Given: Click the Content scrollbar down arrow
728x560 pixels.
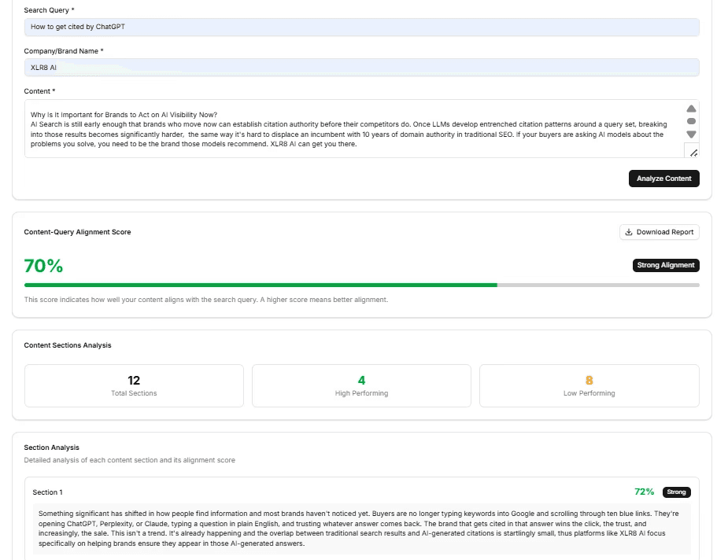Looking at the screenshot, I should click(x=691, y=134).
